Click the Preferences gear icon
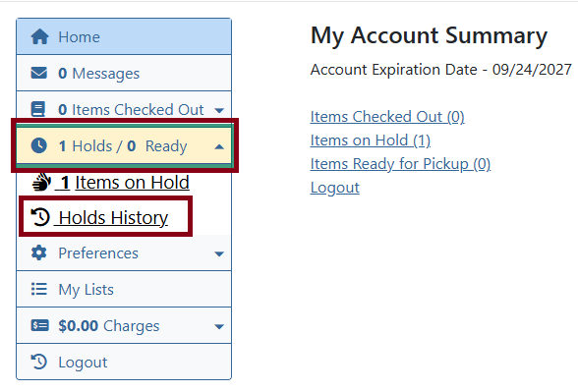578x392 pixels. (38, 253)
